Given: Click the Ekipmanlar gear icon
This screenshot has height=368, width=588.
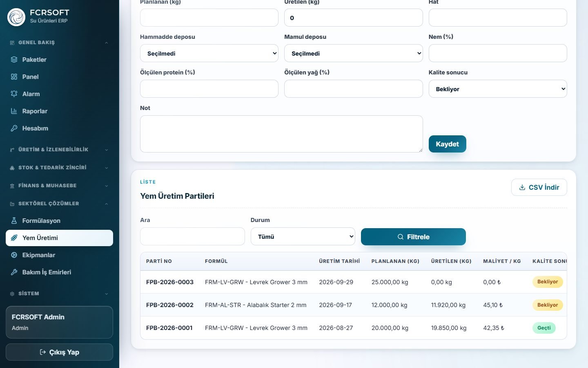Looking at the screenshot, I should tap(14, 255).
